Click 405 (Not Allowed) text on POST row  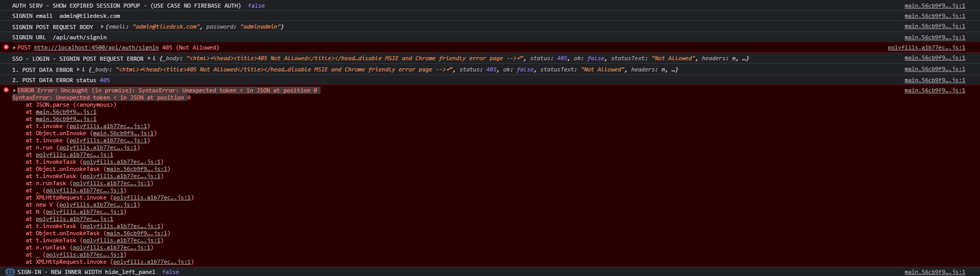coord(190,47)
